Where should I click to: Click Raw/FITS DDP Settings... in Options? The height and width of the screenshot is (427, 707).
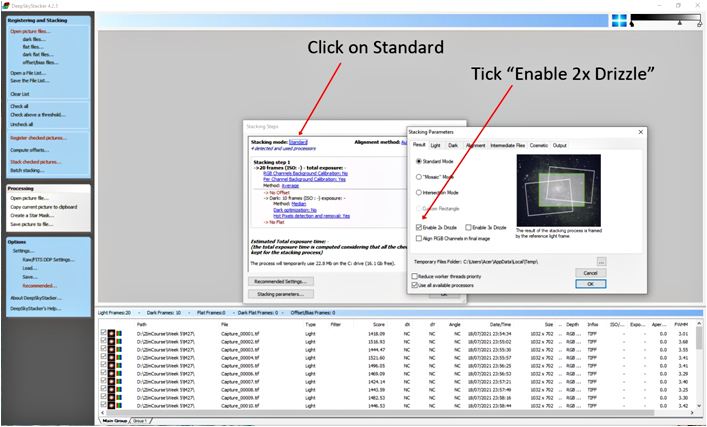pos(49,260)
